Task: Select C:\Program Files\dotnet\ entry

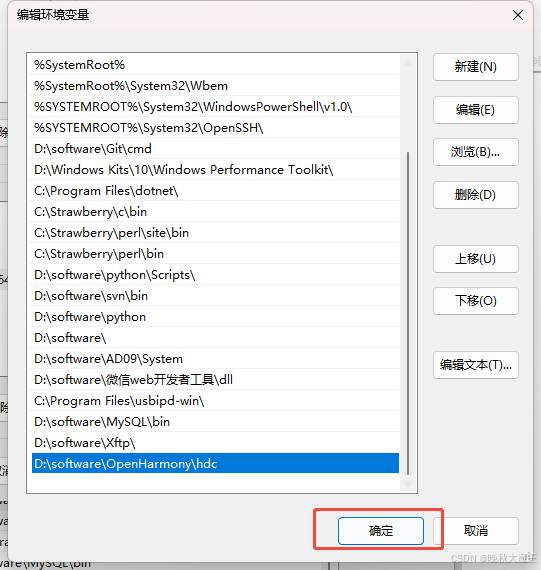Action: click(x=214, y=191)
